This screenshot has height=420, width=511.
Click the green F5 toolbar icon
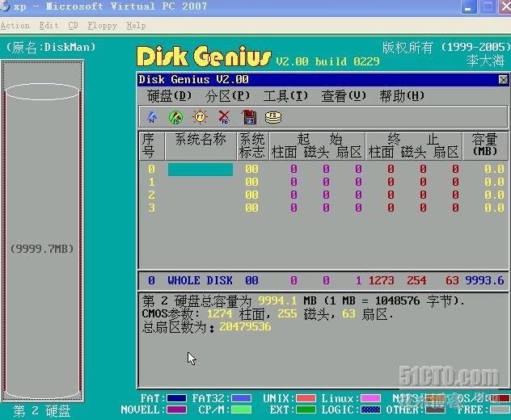point(175,117)
